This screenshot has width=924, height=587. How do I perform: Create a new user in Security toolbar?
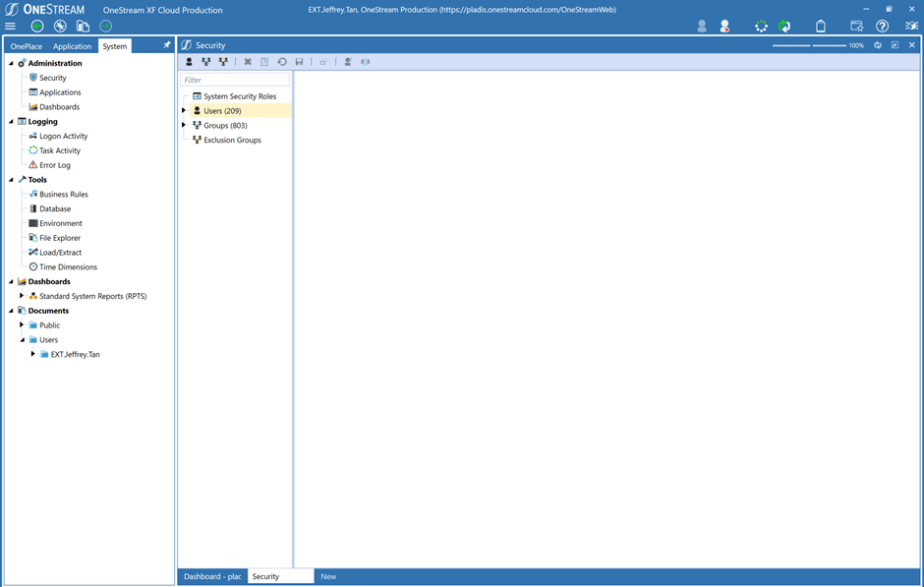point(189,61)
